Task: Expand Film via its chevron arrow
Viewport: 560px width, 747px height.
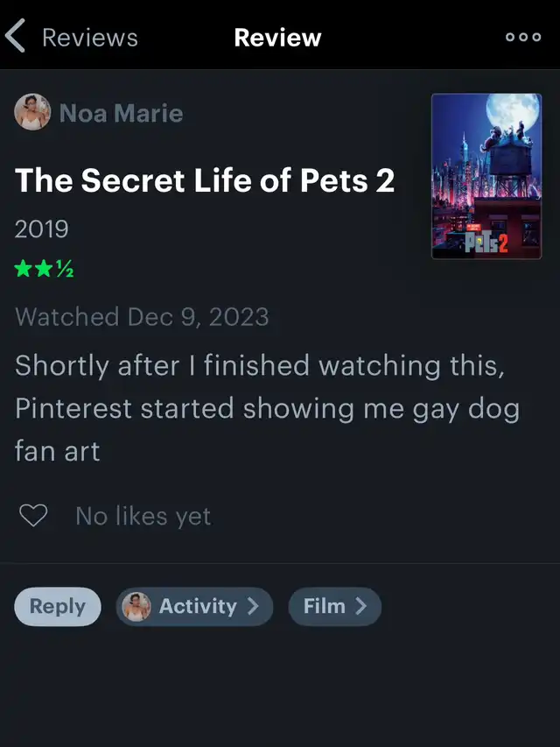Action: click(361, 606)
